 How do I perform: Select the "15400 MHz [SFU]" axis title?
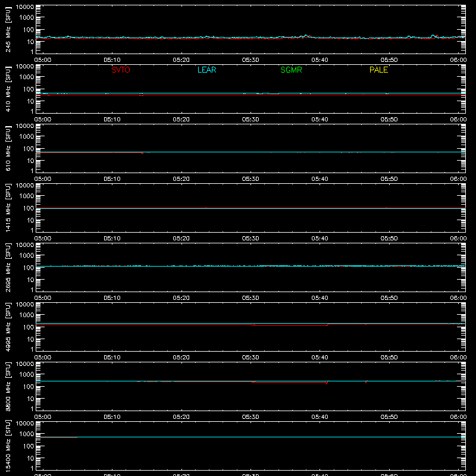[8, 446]
